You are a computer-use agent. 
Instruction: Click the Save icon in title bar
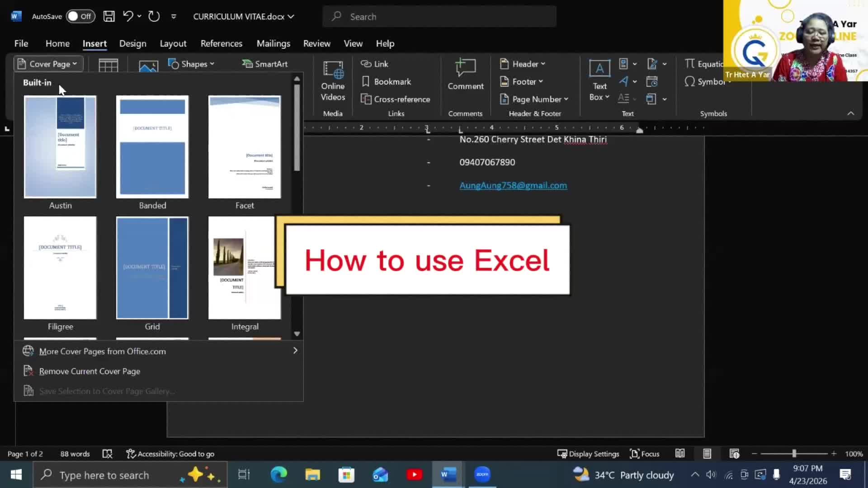[109, 16]
